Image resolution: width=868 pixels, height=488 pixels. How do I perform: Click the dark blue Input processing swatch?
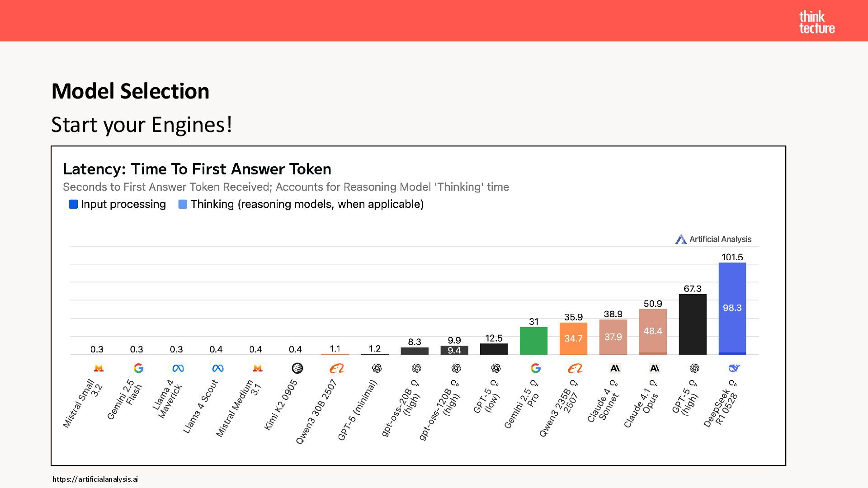[73, 204]
